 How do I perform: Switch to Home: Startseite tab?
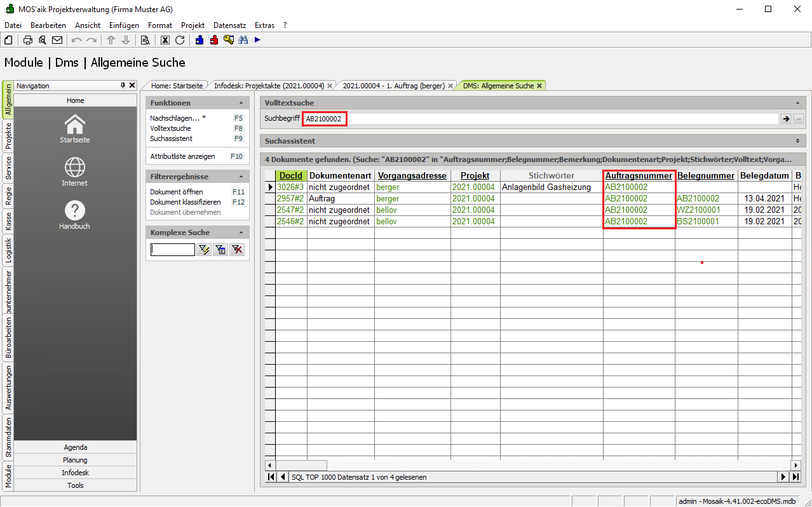[177, 86]
